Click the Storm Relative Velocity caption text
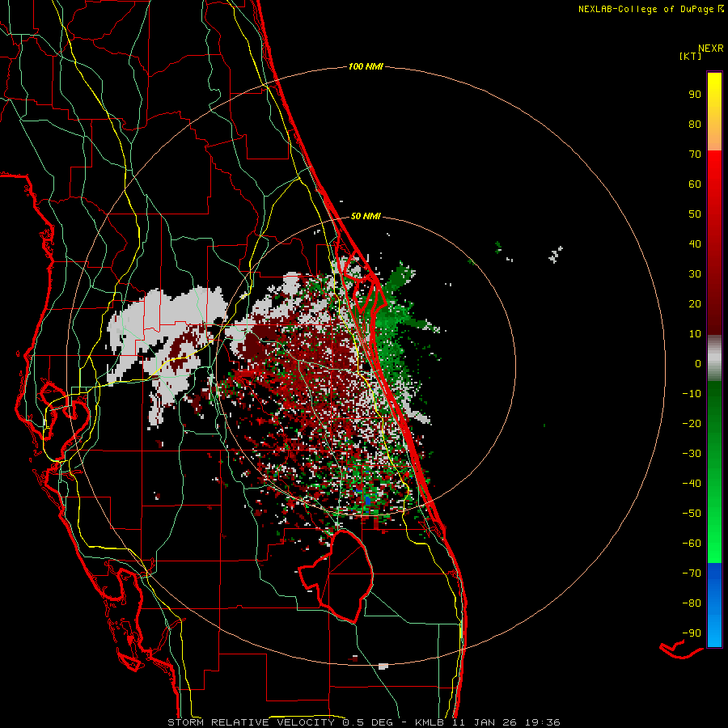Image resolution: width=728 pixels, height=728 pixels. (x=363, y=722)
